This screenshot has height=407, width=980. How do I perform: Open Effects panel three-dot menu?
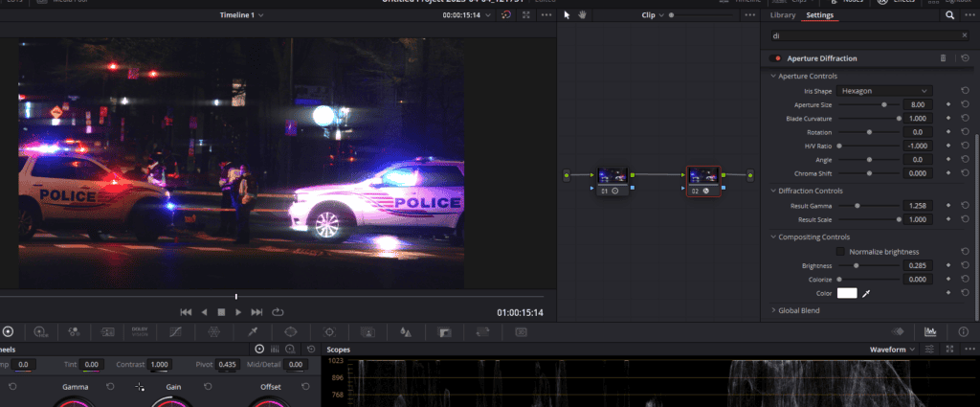coord(970,15)
